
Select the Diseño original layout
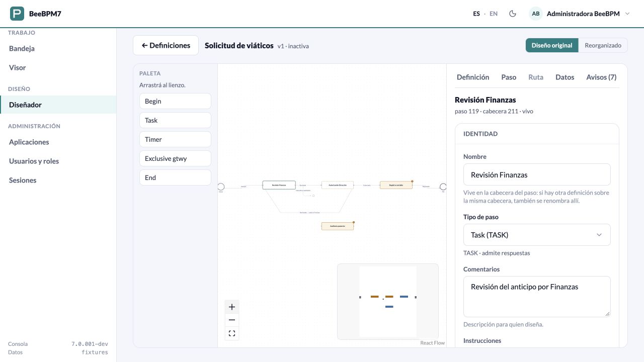pos(552,45)
